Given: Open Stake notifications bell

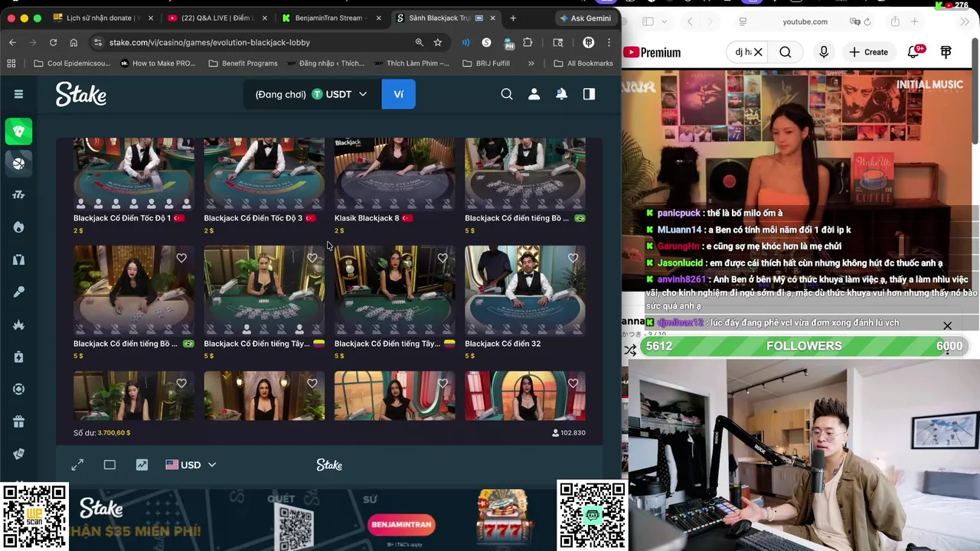Looking at the screenshot, I should pyautogui.click(x=561, y=94).
